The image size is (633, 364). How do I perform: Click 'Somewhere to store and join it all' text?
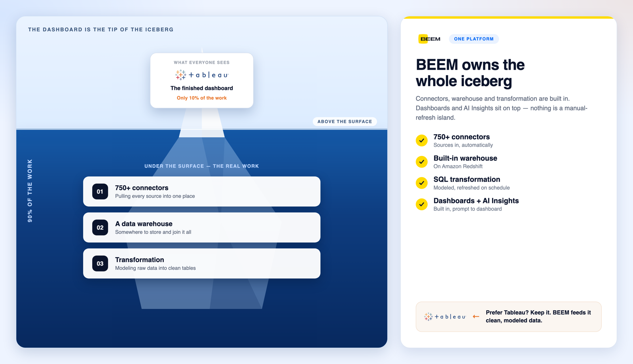click(x=153, y=232)
